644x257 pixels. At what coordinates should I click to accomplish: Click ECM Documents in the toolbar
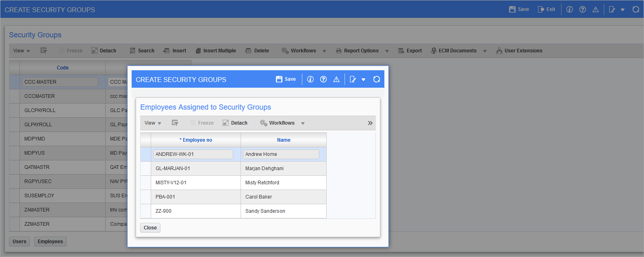click(x=454, y=51)
